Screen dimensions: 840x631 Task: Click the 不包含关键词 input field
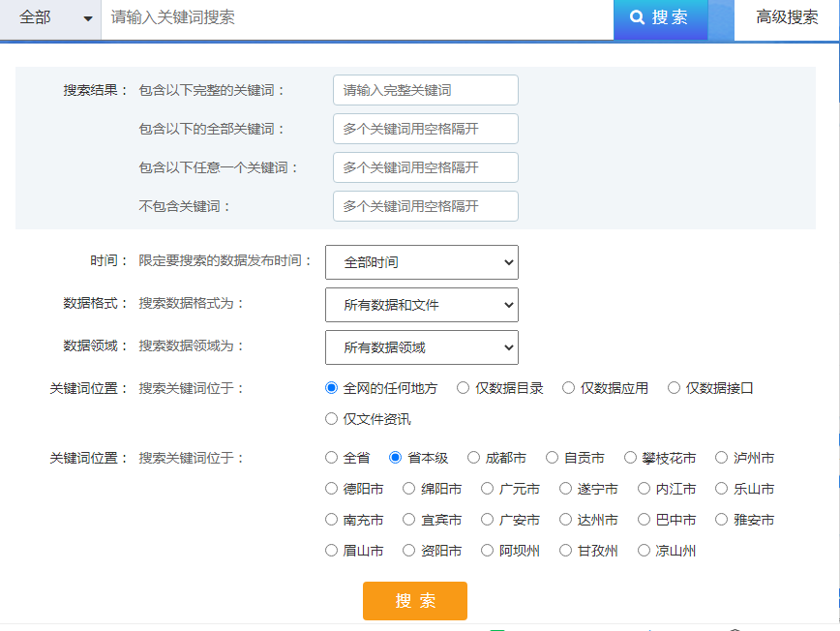426,206
